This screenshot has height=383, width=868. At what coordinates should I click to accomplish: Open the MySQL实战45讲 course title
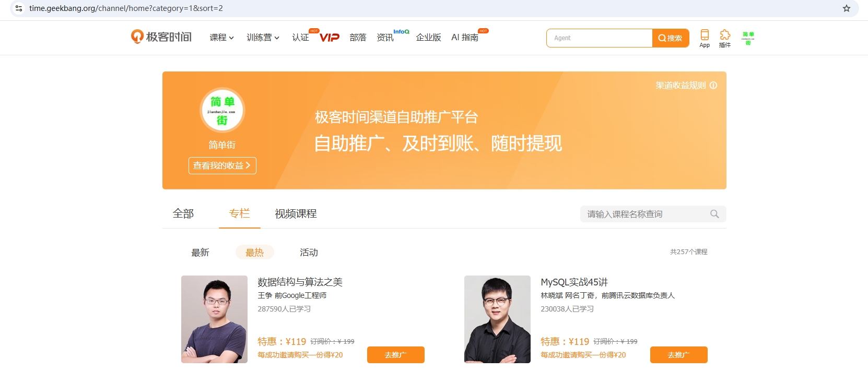(574, 282)
